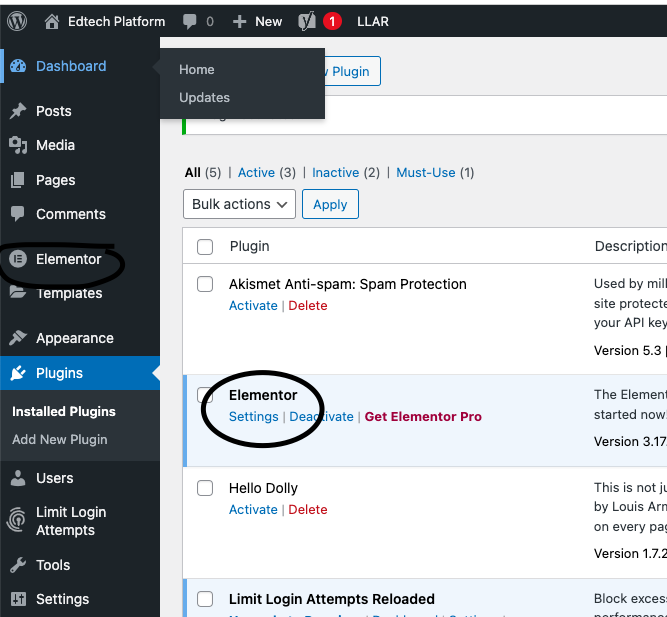Click the Posts pushpin icon
The height and width of the screenshot is (617, 667).
pos(18,111)
